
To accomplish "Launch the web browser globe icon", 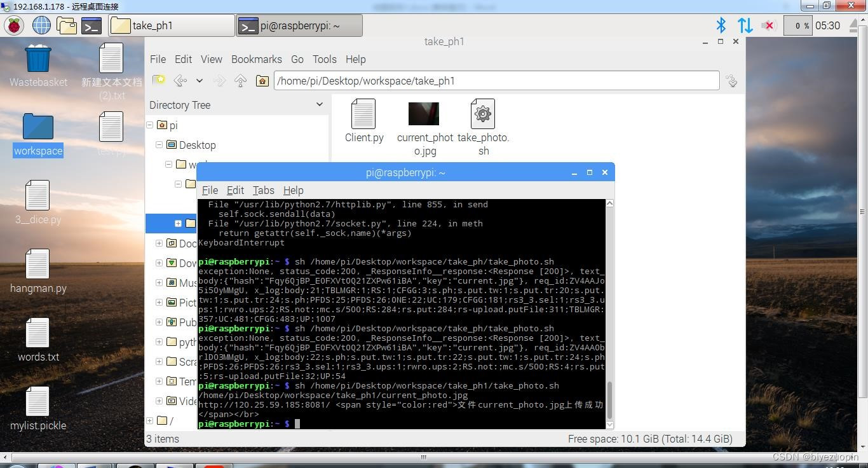I will click(41, 25).
